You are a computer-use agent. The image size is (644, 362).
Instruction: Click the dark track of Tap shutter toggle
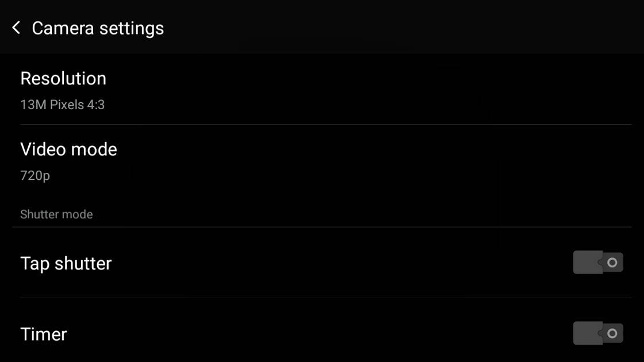click(586, 263)
